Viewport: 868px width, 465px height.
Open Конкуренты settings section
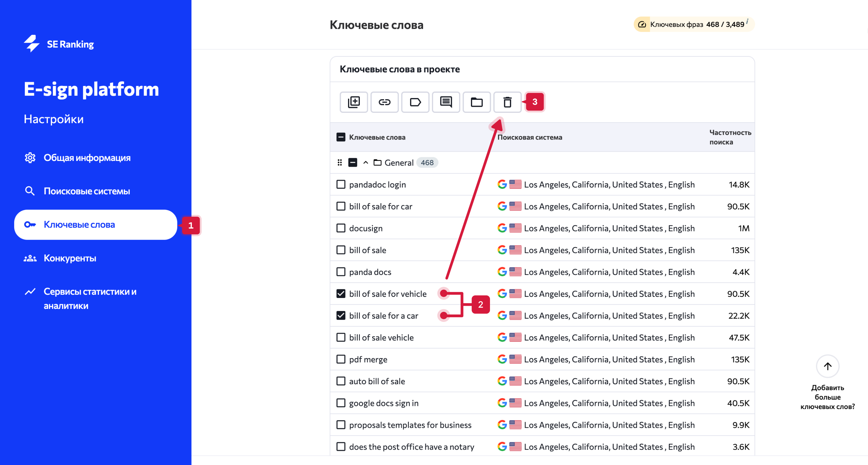pos(60,258)
